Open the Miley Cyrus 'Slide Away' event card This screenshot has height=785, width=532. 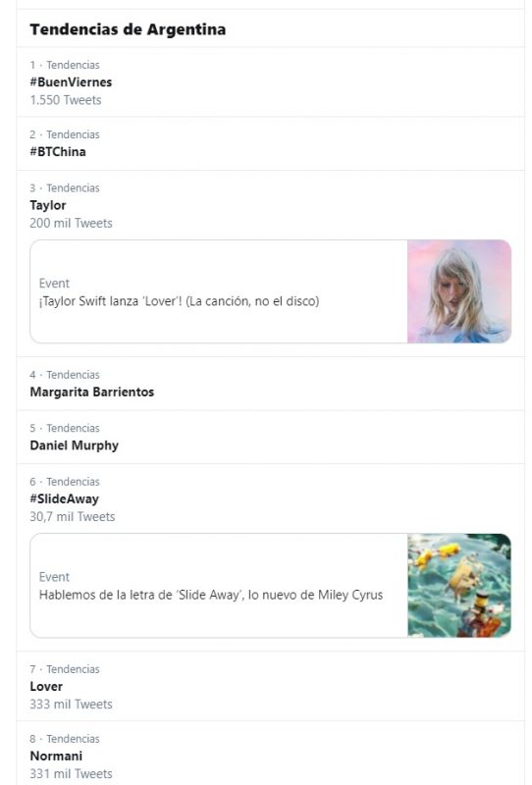point(271,585)
